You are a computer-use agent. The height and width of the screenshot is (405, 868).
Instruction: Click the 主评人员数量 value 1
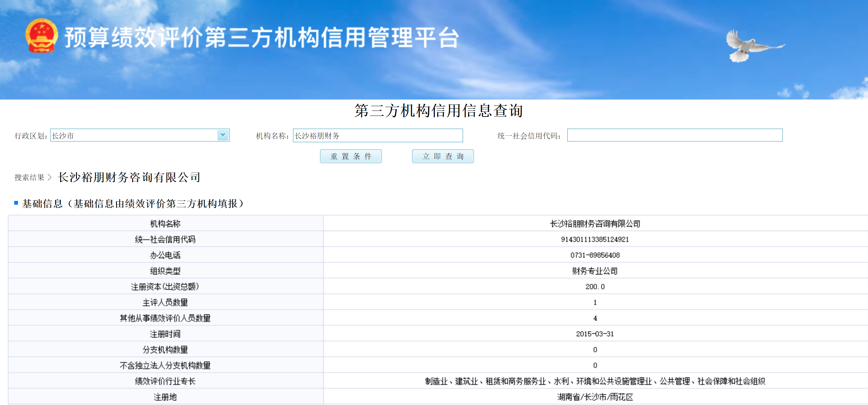coord(595,302)
